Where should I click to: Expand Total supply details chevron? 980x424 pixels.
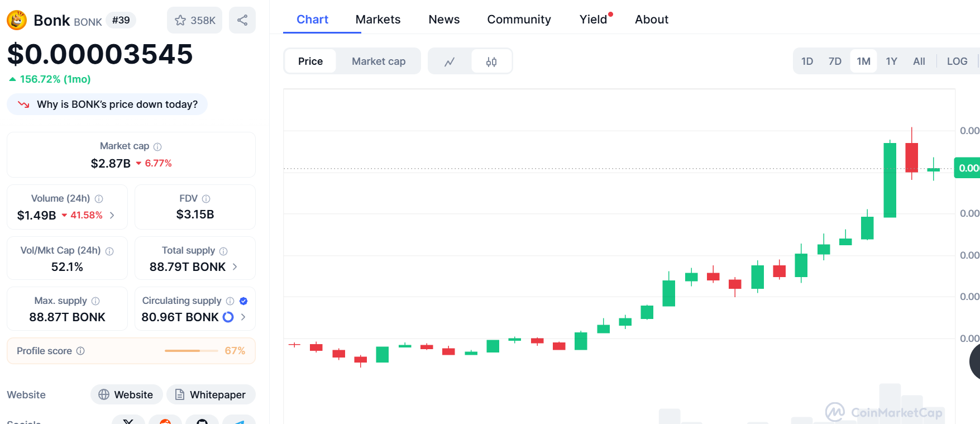[x=235, y=267]
